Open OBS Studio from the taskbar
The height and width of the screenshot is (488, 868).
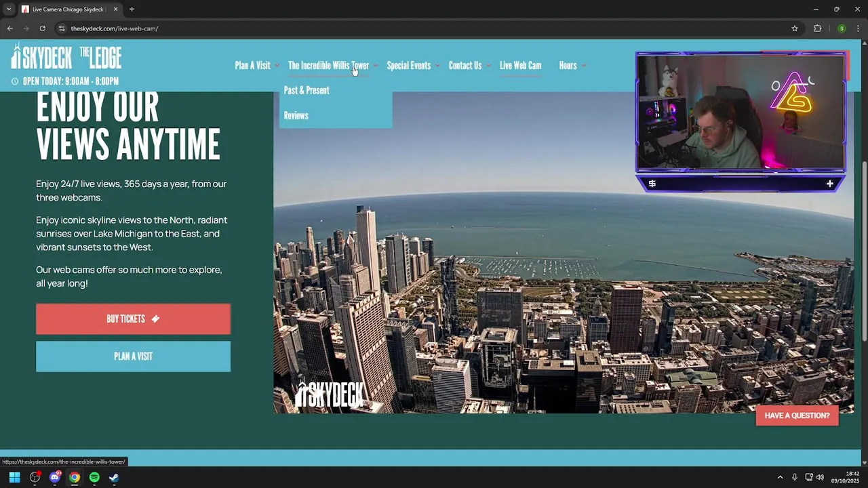(35, 477)
